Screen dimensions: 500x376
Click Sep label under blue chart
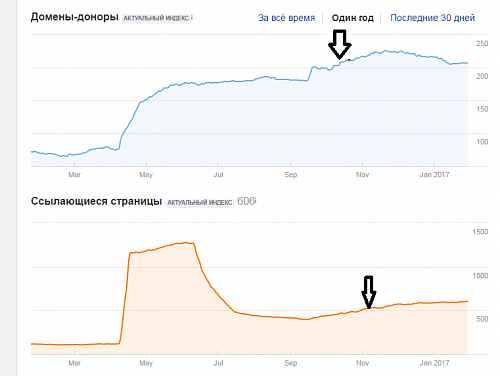point(291,174)
